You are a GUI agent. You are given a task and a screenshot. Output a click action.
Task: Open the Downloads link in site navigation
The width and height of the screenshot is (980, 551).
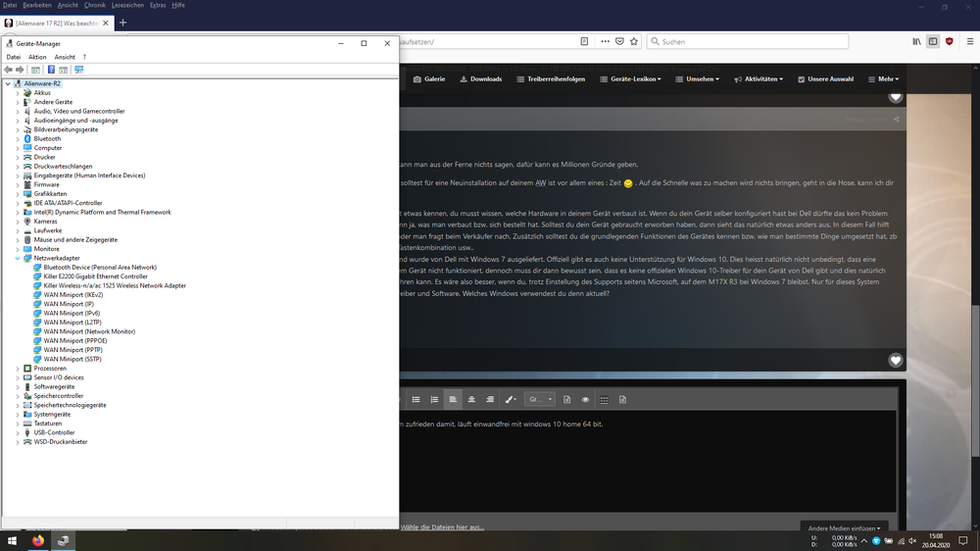(x=480, y=78)
